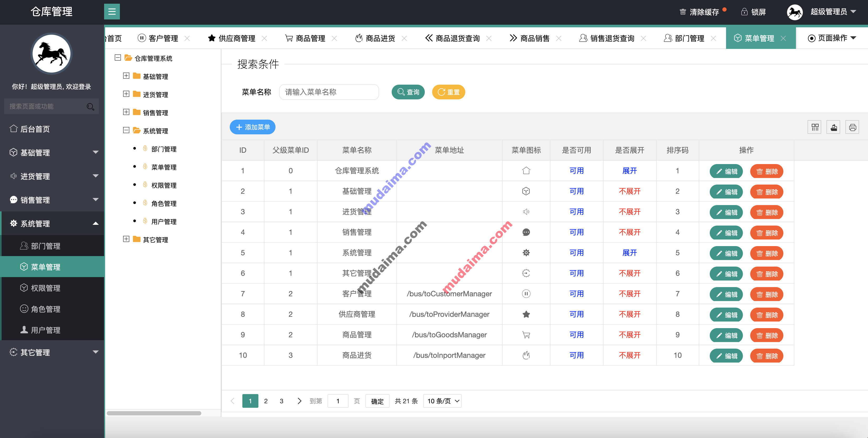Open the 页面操作 dropdown
Viewport: 868px width, 438px height.
pos(832,38)
